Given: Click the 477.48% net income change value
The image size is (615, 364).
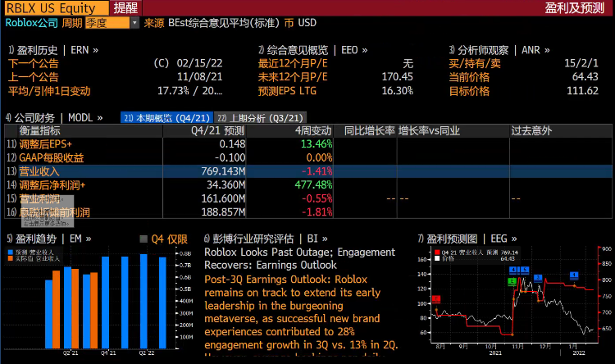Looking at the screenshot, I should tap(314, 184).
